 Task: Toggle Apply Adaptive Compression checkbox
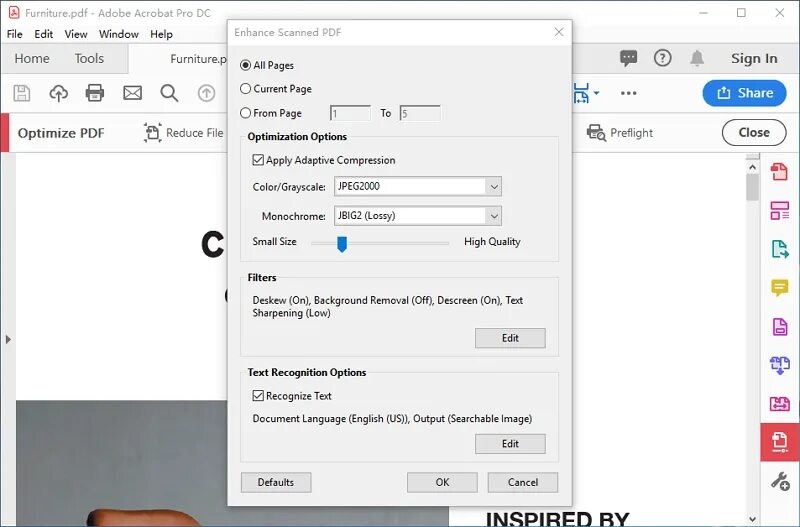click(x=258, y=160)
